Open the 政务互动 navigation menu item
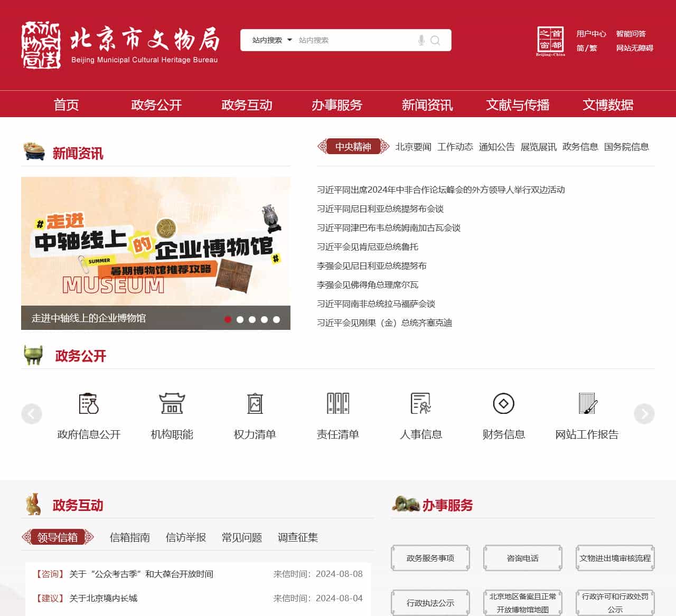The width and height of the screenshot is (676, 616). pyautogui.click(x=247, y=105)
